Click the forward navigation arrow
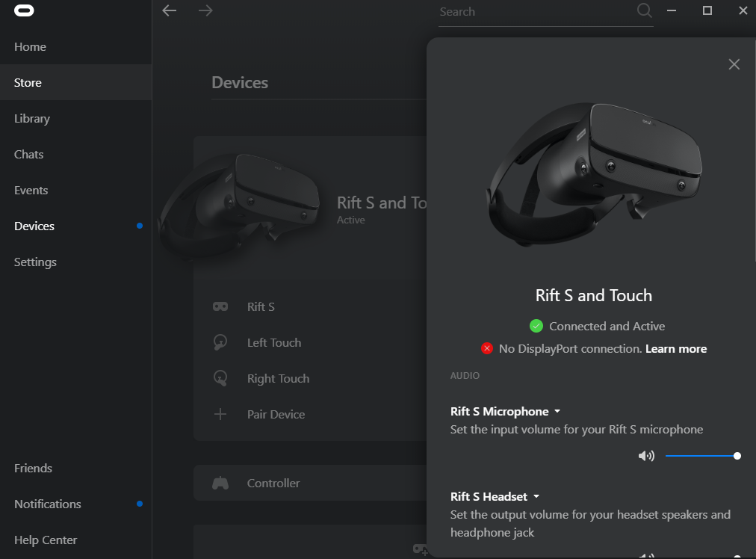Screen dimensions: 756x559 tap(205, 11)
